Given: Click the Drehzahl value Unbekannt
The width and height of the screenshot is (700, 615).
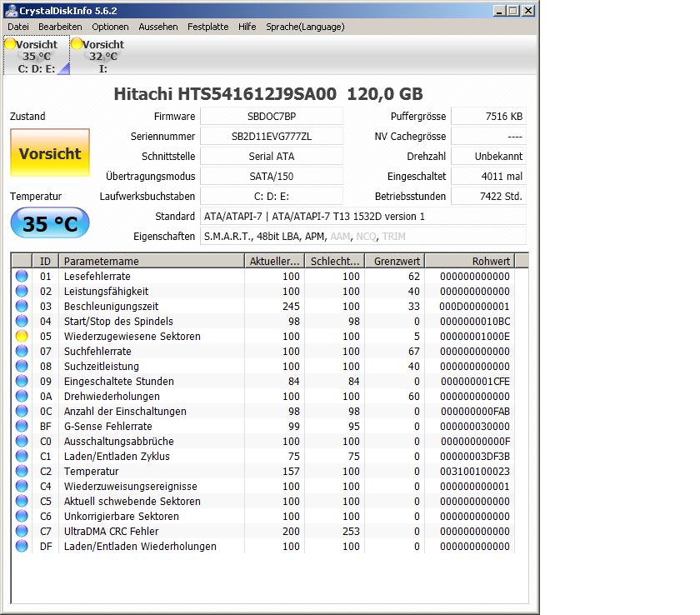Looking at the screenshot, I should 489,156.
